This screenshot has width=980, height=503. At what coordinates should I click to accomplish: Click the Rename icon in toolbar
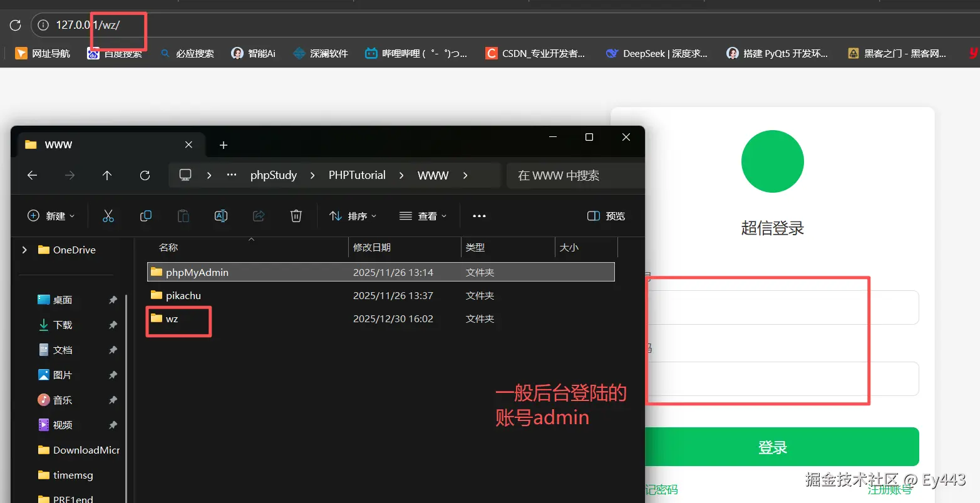pos(221,216)
